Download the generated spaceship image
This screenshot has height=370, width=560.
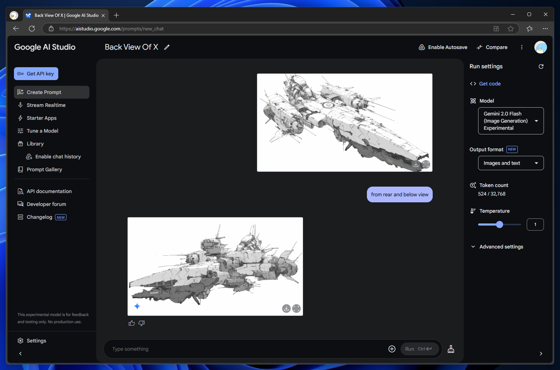tap(286, 308)
